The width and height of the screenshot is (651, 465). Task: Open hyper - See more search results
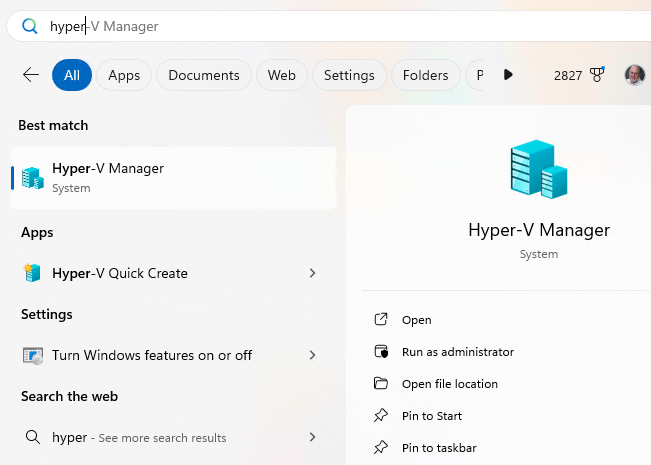(x=174, y=437)
